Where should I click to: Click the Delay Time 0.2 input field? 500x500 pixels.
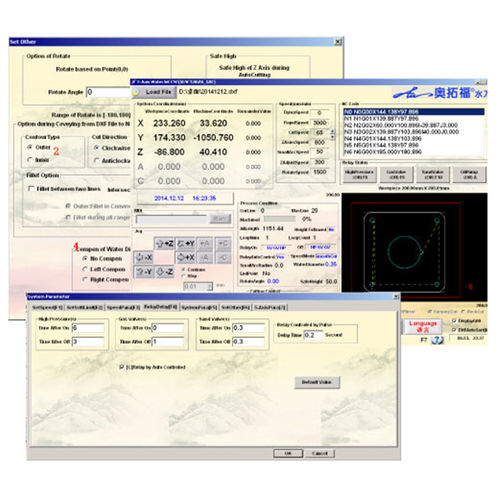[313, 335]
